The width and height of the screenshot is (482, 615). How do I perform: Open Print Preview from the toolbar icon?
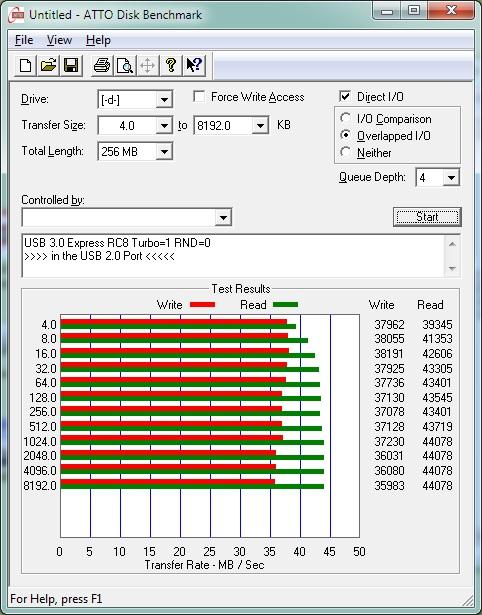coord(125,65)
